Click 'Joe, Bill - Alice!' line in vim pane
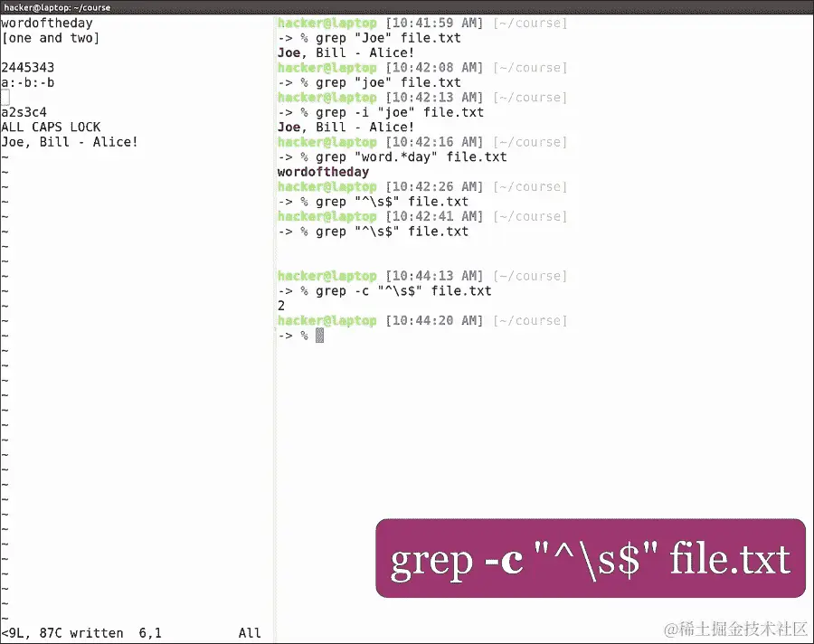Screen dimensions: 814x644 (70, 142)
